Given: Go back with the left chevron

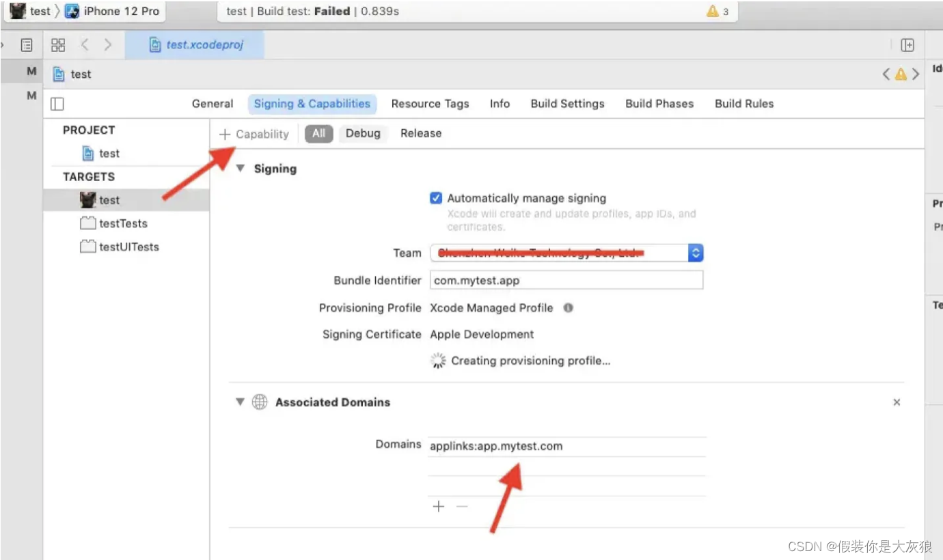Looking at the screenshot, I should [x=85, y=45].
